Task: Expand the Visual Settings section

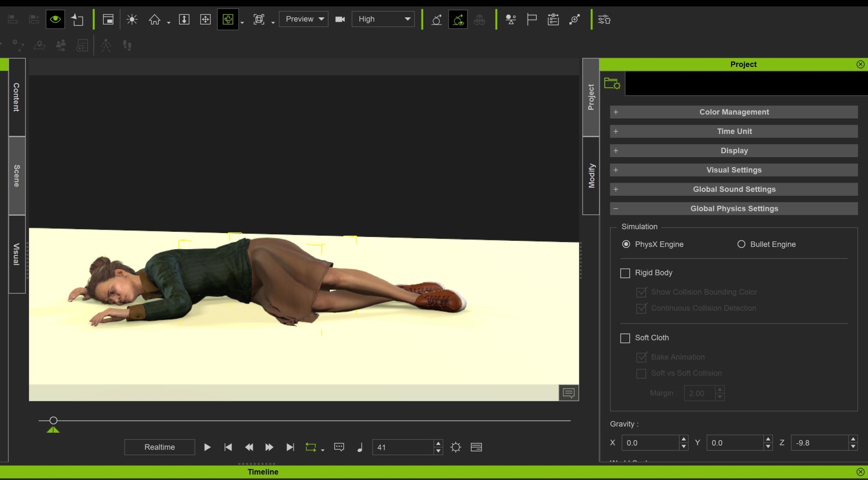Action: pyautogui.click(x=734, y=170)
